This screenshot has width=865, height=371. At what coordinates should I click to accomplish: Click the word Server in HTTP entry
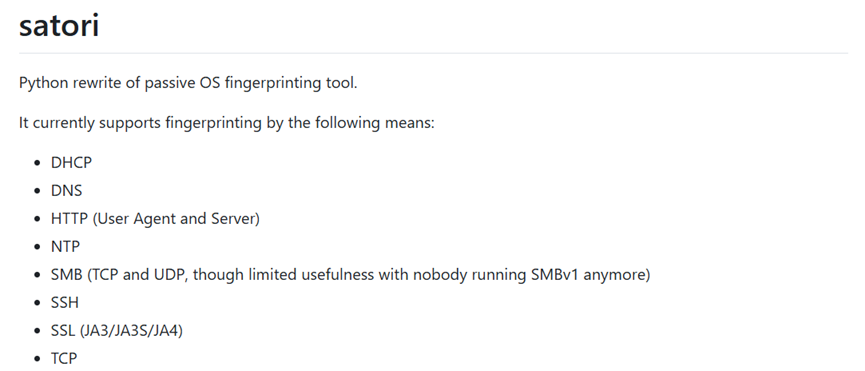pos(233,219)
